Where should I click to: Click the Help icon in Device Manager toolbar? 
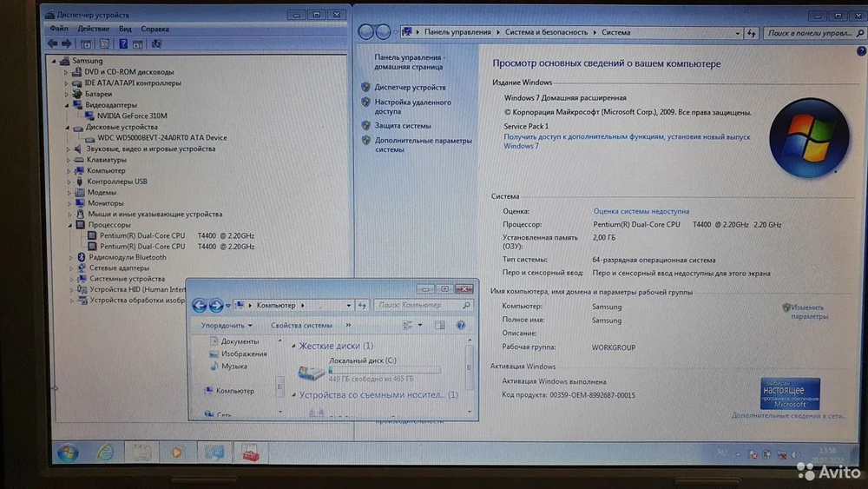click(x=123, y=43)
